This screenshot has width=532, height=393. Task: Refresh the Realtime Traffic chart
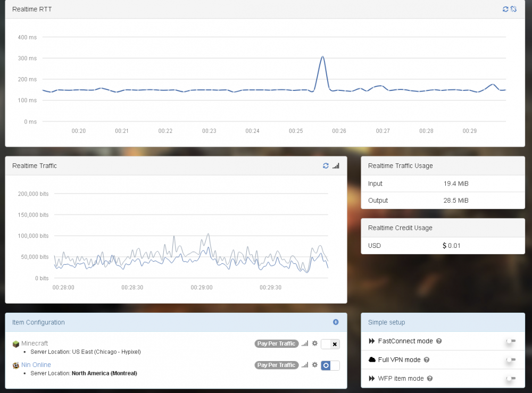(326, 166)
